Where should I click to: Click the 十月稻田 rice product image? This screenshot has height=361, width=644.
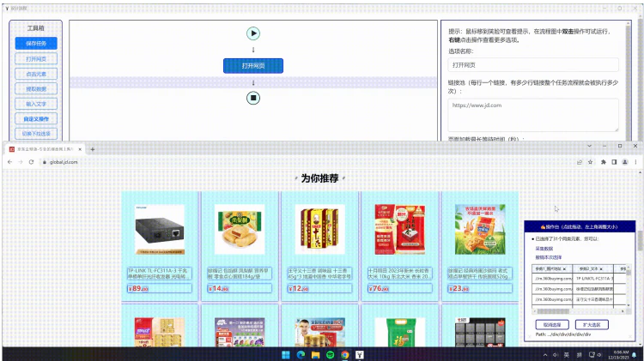coord(399,230)
